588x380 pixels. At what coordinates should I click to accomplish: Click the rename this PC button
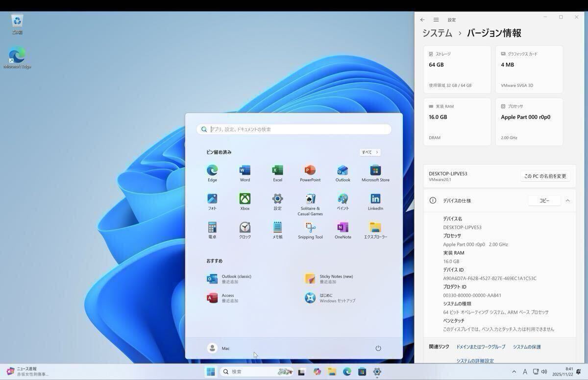pyautogui.click(x=545, y=176)
